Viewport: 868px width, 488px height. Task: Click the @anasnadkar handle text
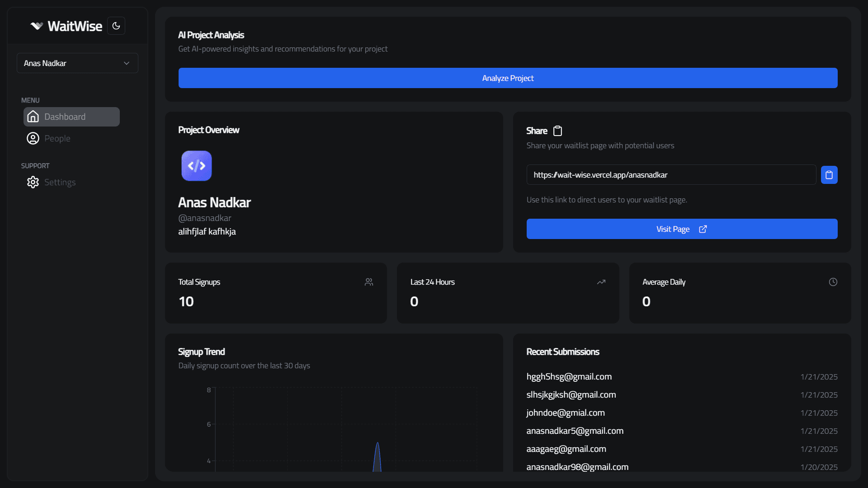coord(205,218)
